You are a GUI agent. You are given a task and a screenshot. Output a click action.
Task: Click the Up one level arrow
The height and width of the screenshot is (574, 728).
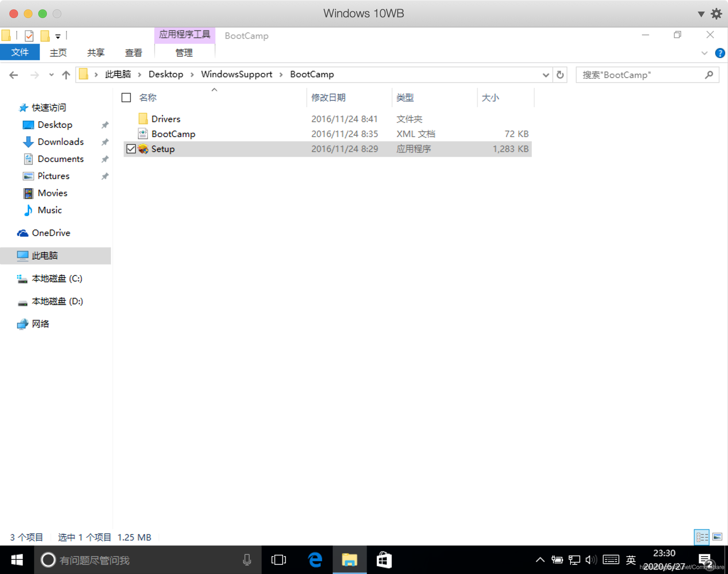[66, 75]
